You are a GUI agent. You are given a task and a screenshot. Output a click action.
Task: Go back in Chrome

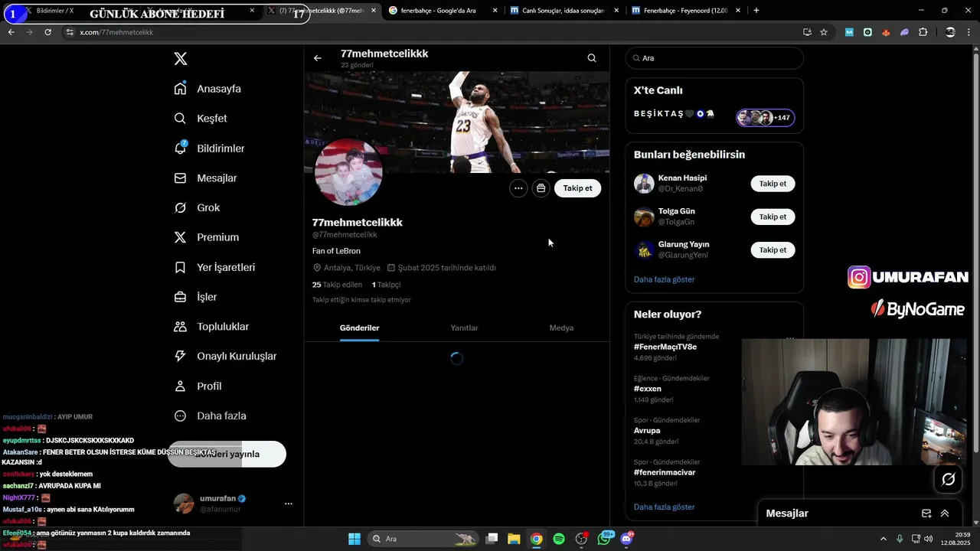coord(11,32)
